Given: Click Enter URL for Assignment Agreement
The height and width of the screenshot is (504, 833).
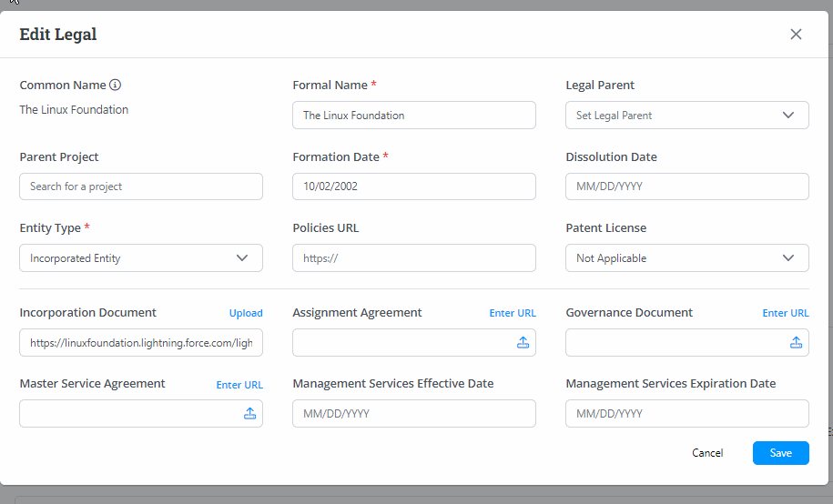Looking at the screenshot, I should tap(513, 313).
